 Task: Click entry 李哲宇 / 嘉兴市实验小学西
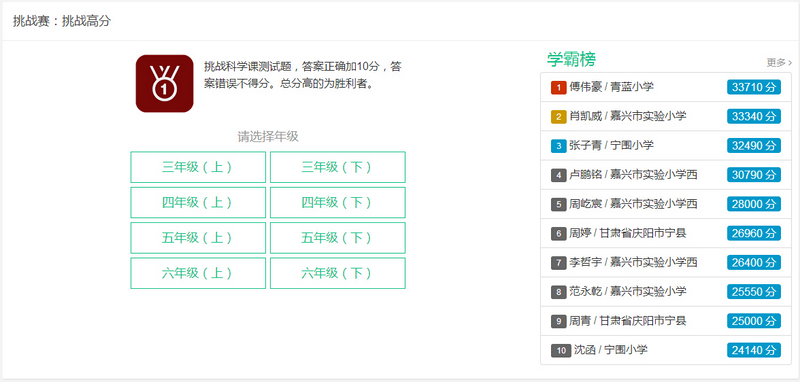(x=633, y=263)
